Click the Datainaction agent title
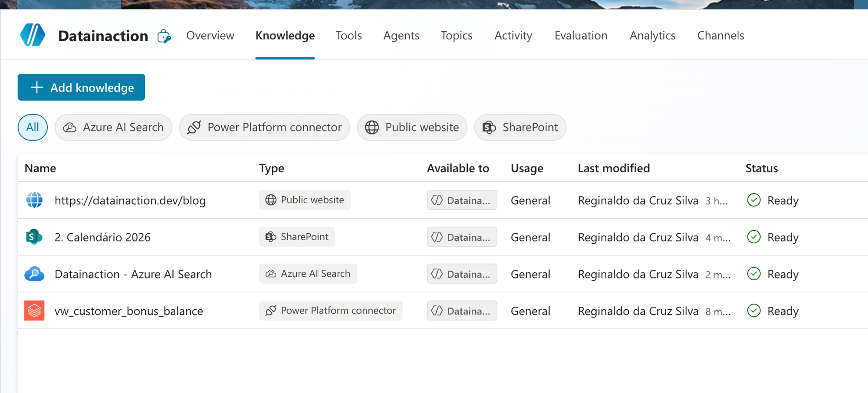The width and height of the screenshot is (868, 393). [103, 36]
